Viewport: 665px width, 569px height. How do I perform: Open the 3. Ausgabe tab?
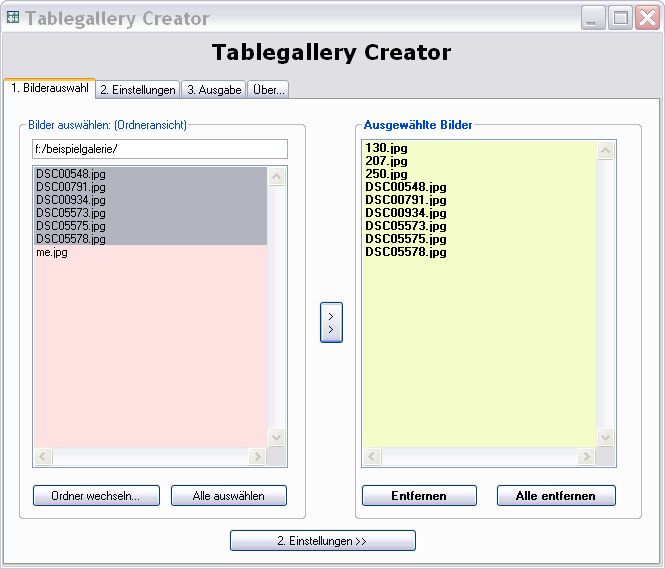214,90
